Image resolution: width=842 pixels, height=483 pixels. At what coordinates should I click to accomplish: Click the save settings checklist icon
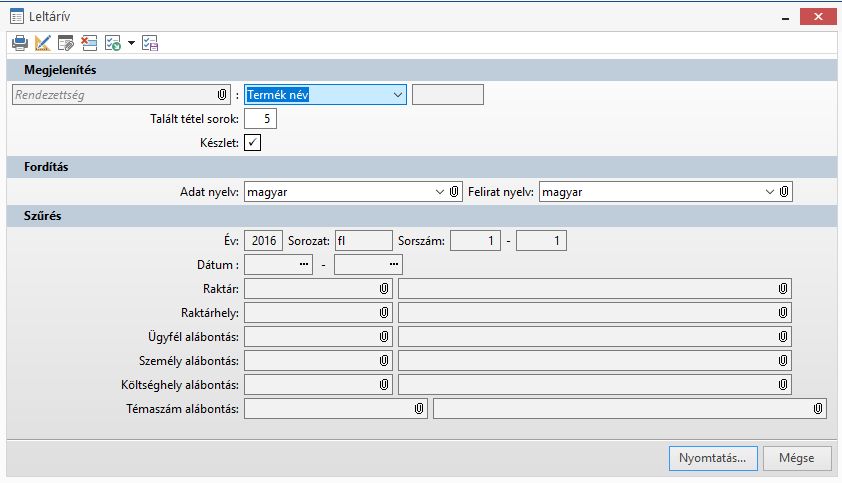(150, 43)
